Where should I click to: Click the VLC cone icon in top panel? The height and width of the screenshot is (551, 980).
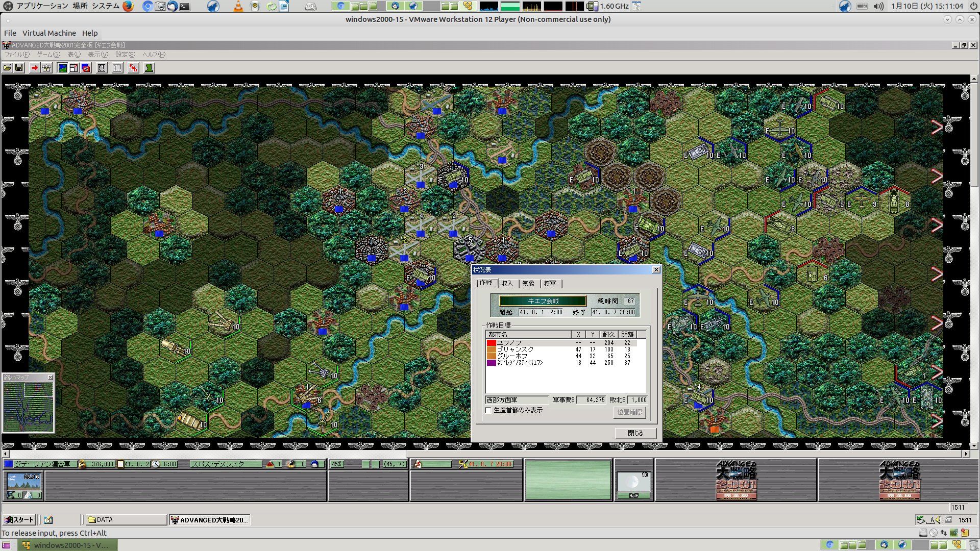pyautogui.click(x=238, y=6)
